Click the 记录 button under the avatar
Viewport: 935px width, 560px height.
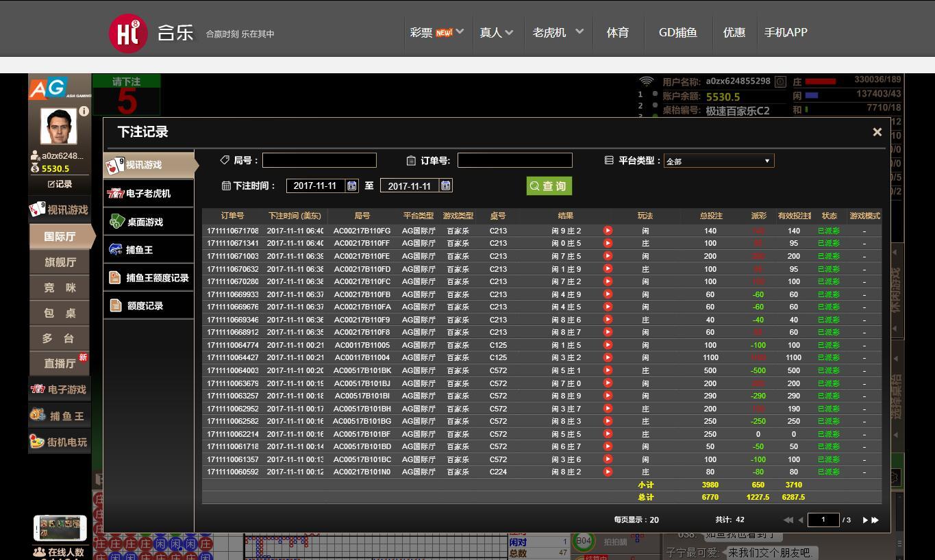click(60, 184)
